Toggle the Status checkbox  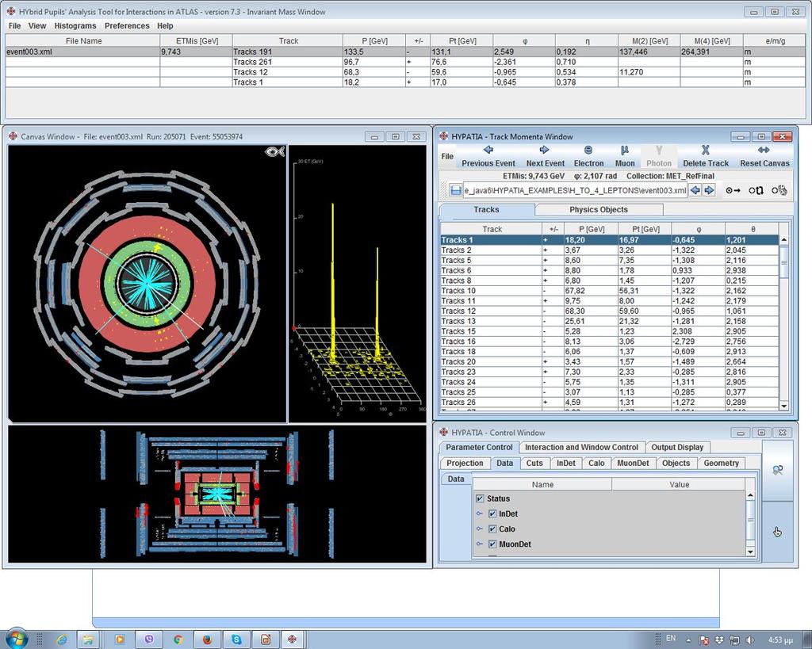pyautogui.click(x=480, y=498)
